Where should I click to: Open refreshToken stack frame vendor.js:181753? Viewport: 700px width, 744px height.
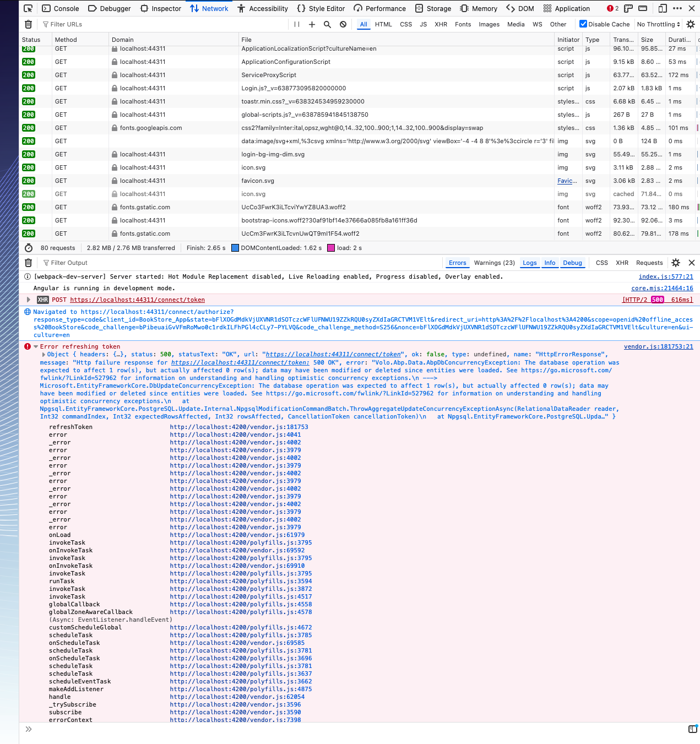tap(239, 427)
